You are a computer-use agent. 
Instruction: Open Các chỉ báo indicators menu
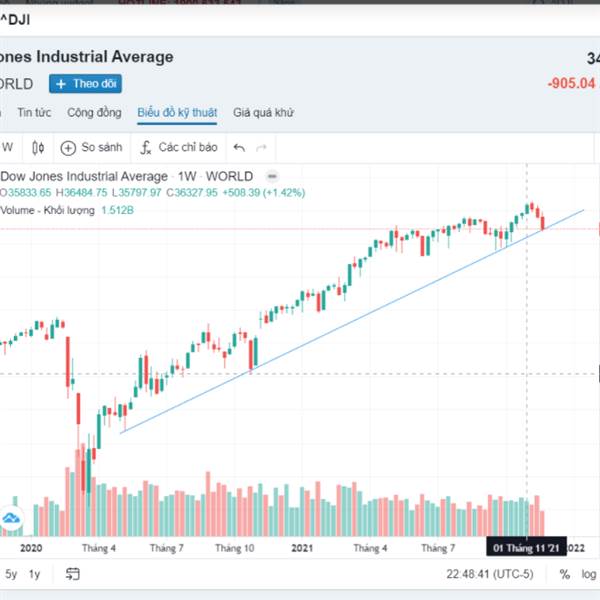coord(179,148)
